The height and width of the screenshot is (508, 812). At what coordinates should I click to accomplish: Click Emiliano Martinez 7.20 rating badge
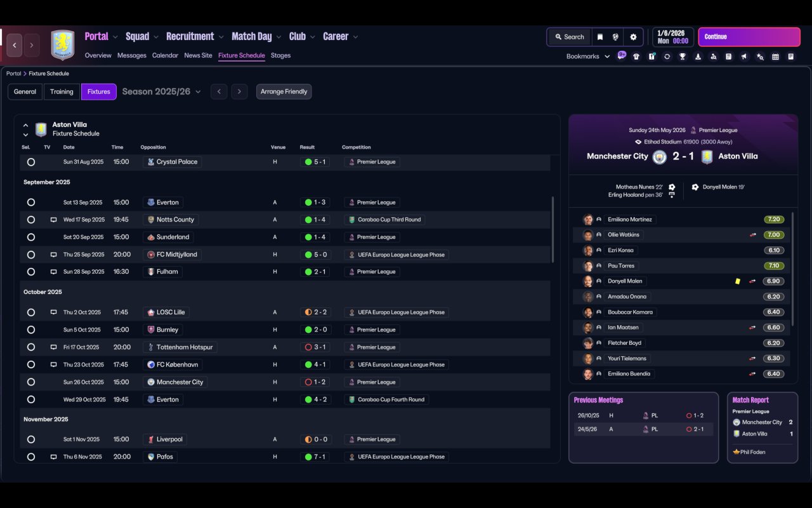pyautogui.click(x=774, y=220)
